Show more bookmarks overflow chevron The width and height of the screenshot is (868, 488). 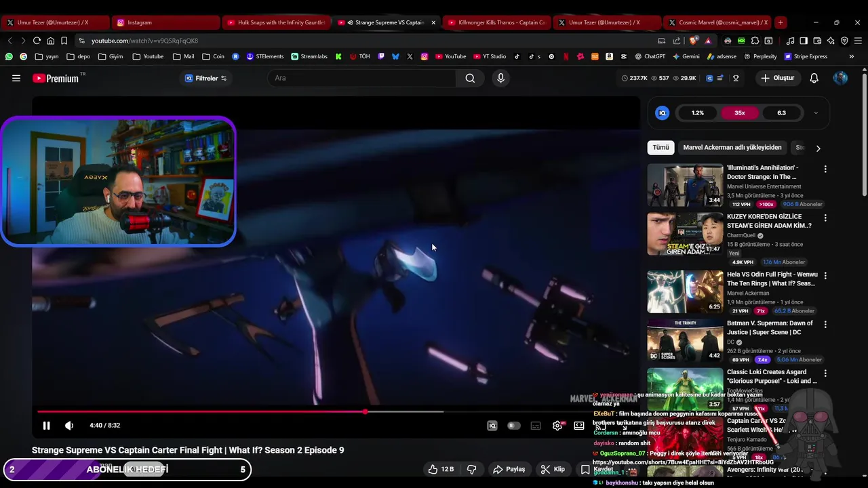tap(851, 56)
